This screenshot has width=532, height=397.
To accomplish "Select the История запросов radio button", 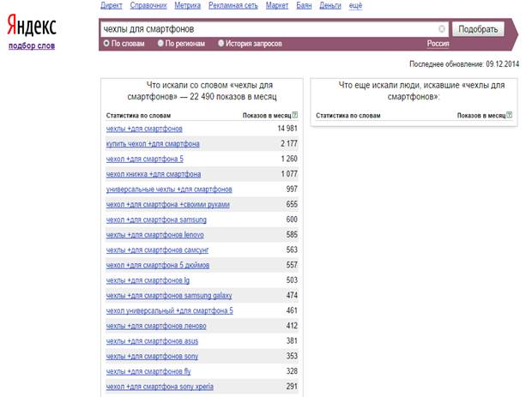I will tap(221, 44).
